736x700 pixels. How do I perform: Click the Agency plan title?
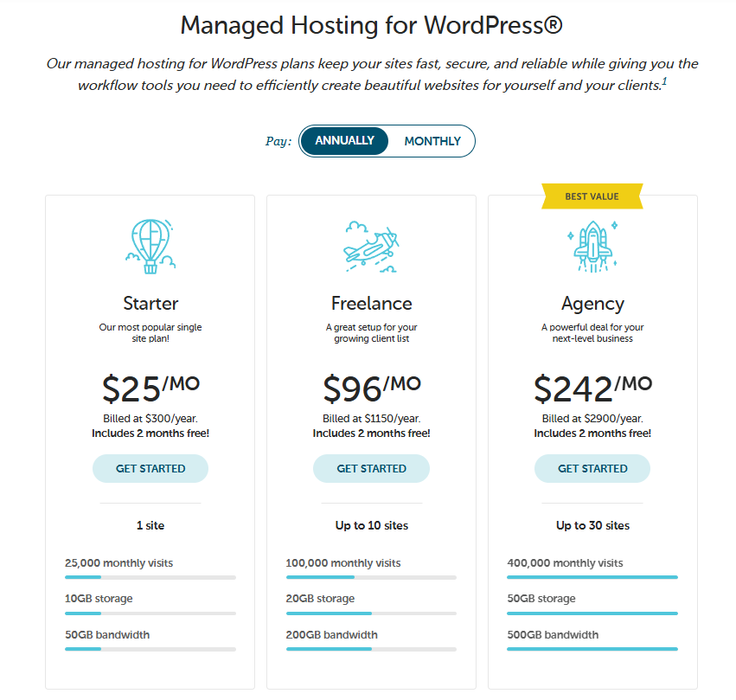click(x=592, y=305)
